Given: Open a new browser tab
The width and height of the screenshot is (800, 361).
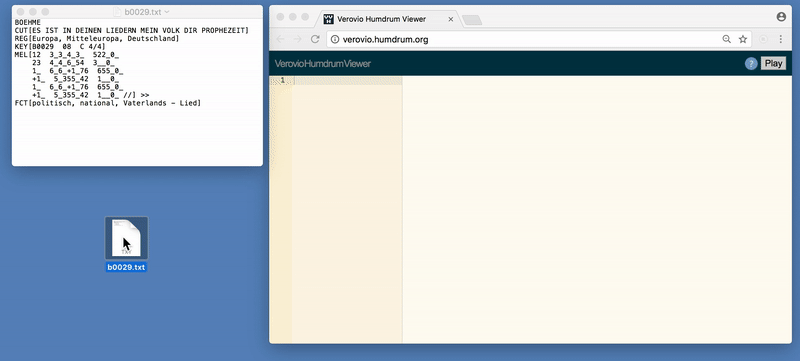Looking at the screenshot, I should [472, 20].
